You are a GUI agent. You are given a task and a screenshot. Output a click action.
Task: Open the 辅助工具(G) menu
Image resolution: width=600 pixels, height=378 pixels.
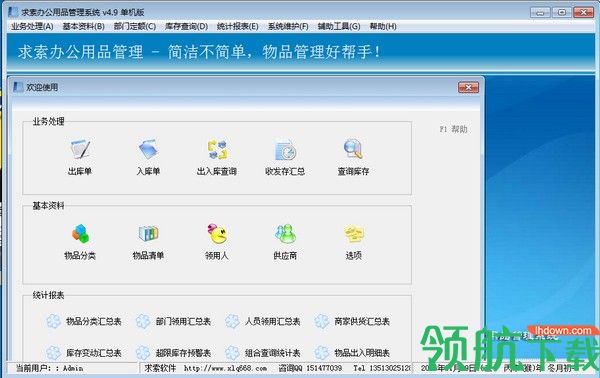pos(339,26)
